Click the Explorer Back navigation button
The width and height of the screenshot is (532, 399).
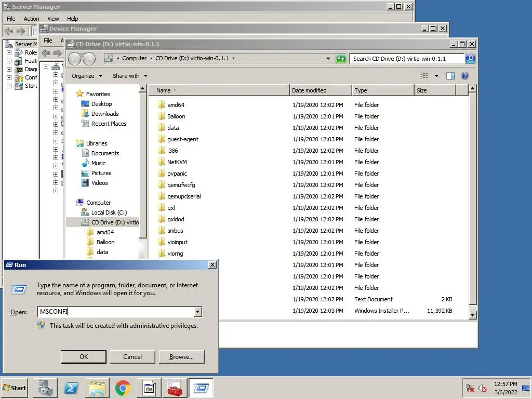[75, 59]
